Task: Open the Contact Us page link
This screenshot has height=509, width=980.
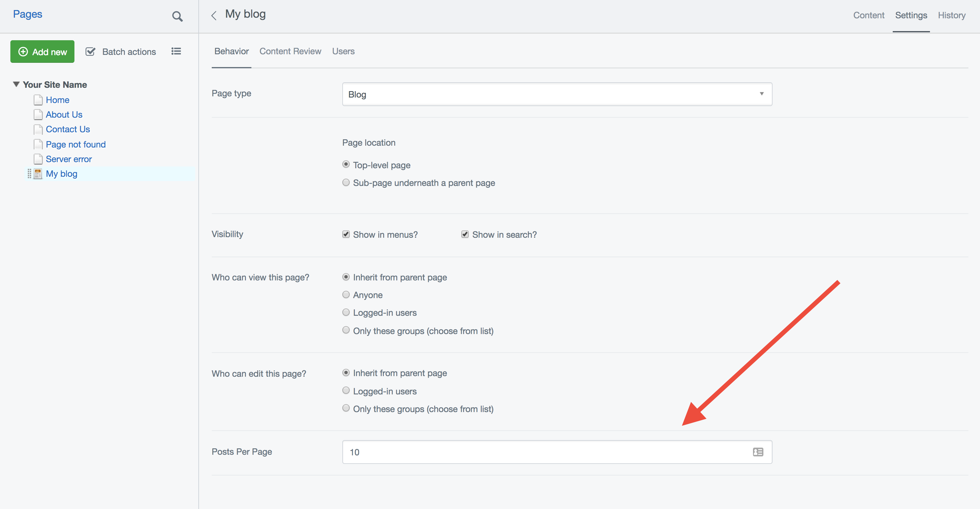Action: coord(68,129)
